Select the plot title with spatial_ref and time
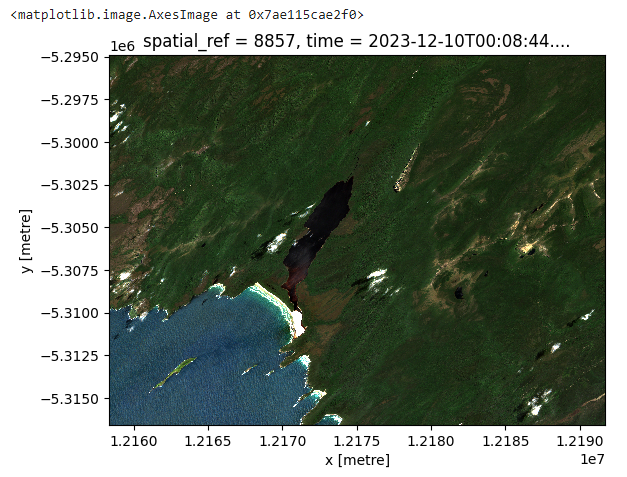Viewport: 627px width, 477px height. click(x=356, y=41)
